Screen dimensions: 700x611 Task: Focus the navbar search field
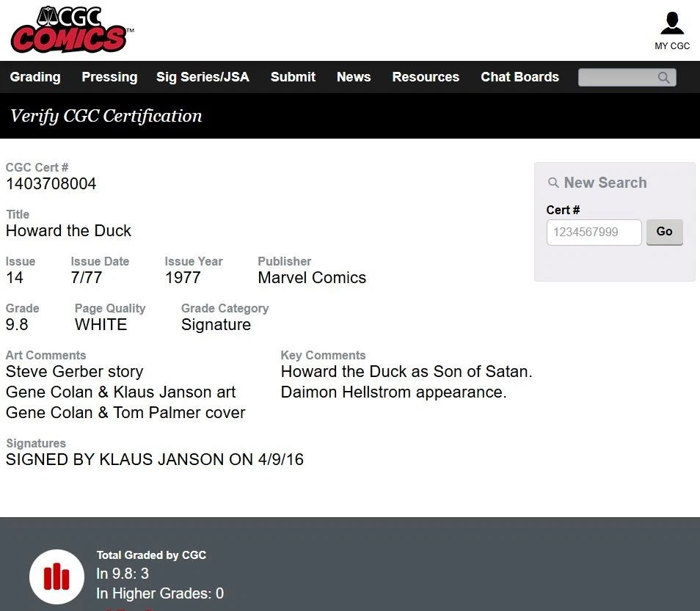627,78
